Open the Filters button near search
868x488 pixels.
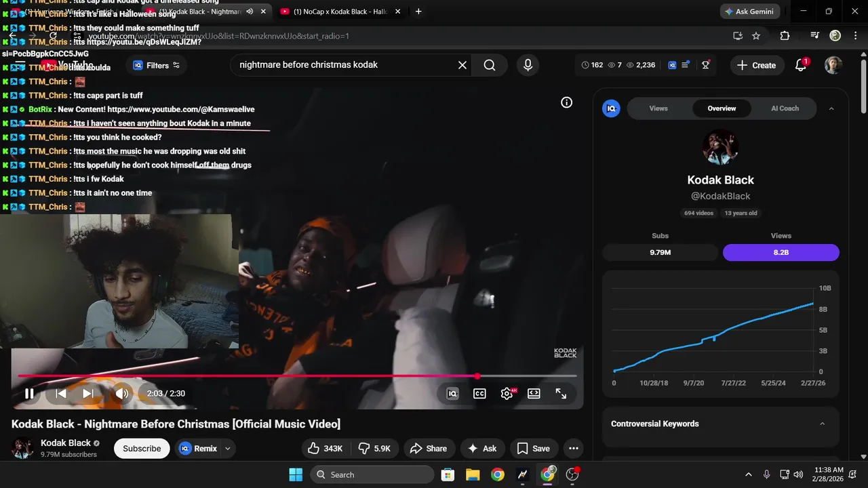157,65
